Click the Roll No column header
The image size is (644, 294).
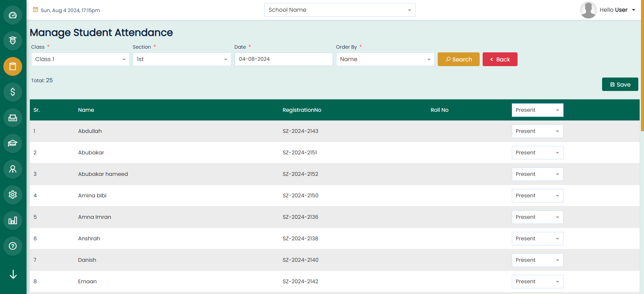click(x=439, y=110)
